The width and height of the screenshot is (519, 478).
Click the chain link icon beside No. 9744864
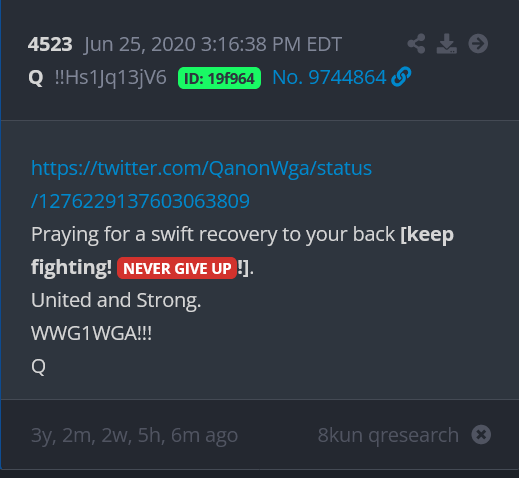tap(401, 77)
